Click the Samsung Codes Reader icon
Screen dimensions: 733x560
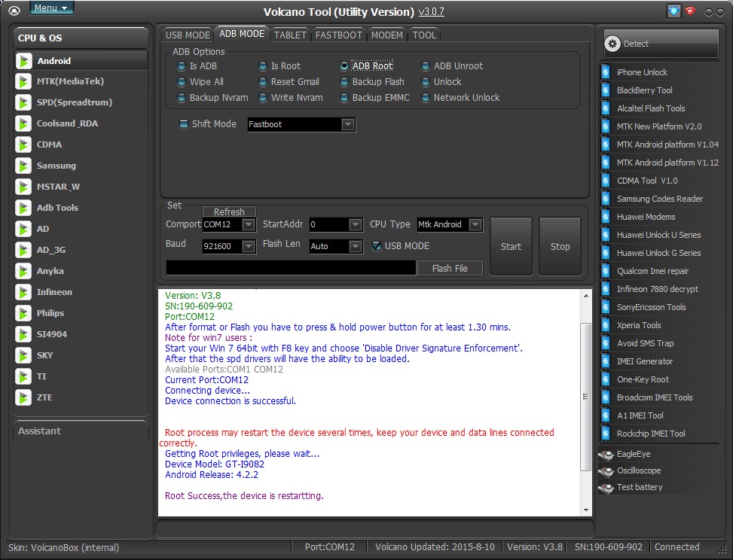coord(606,199)
